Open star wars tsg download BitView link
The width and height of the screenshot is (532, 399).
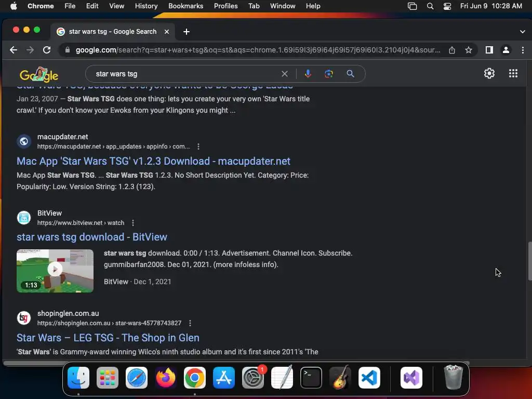(x=92, y=237)
